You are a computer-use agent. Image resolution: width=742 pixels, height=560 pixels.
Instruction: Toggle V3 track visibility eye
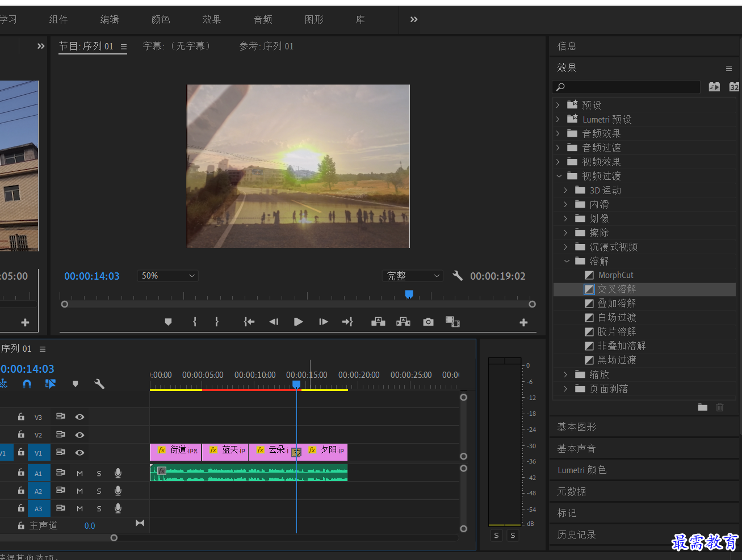pyautogui.click(x=79, y=417)
